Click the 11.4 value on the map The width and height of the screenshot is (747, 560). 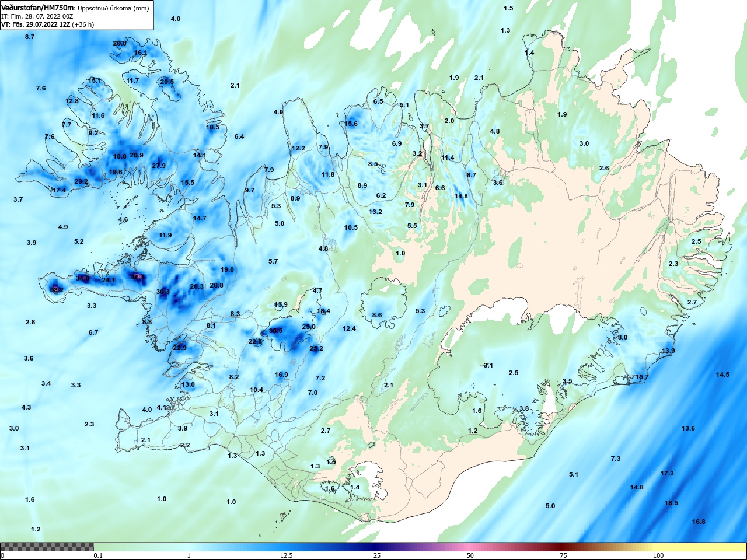click(x=448, y=157)
